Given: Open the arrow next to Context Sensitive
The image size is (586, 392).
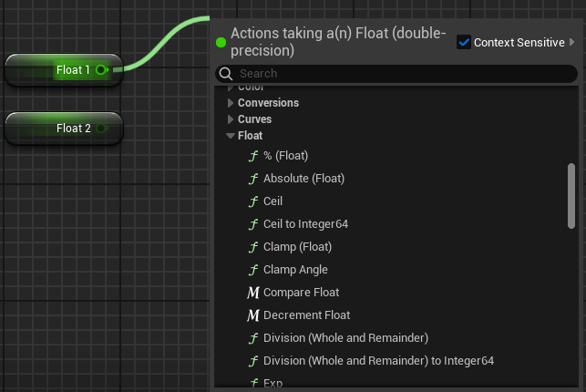Looking at the screenshot, I should point(572,42).
